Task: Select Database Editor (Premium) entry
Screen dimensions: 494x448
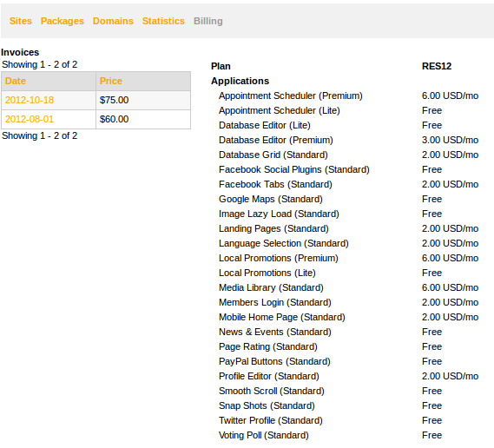Action: pyautogui.click(x=276, y=140)
